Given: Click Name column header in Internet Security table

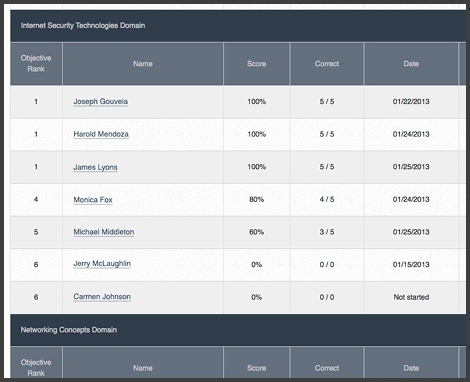Looking at the screenshot, I should coord(143,63).
